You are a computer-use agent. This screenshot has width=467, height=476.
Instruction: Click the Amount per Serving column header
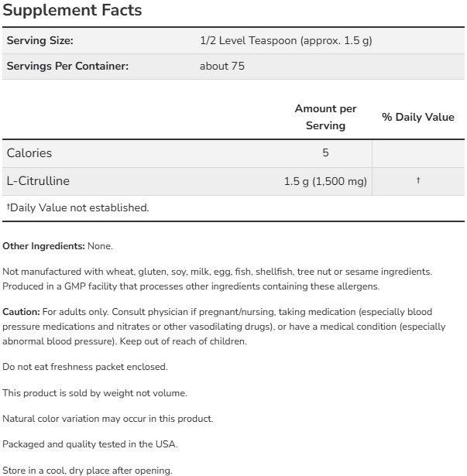325,117
